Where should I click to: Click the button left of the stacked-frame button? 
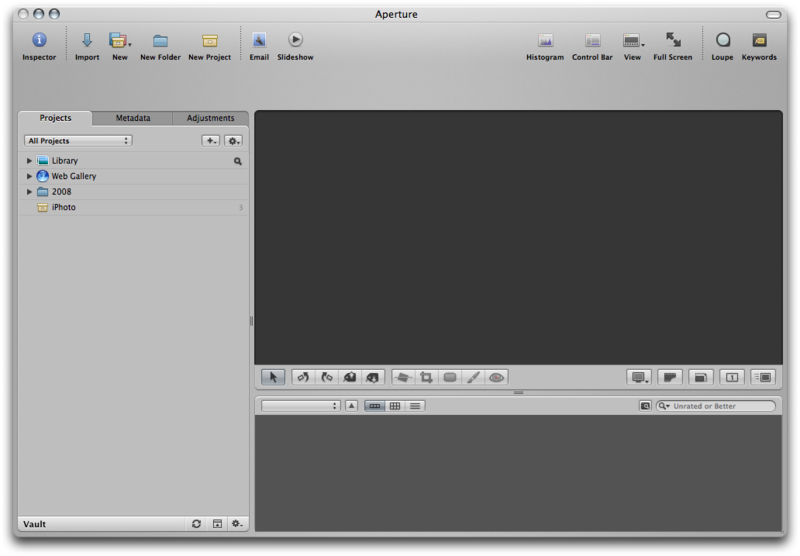tap(670, 377)
